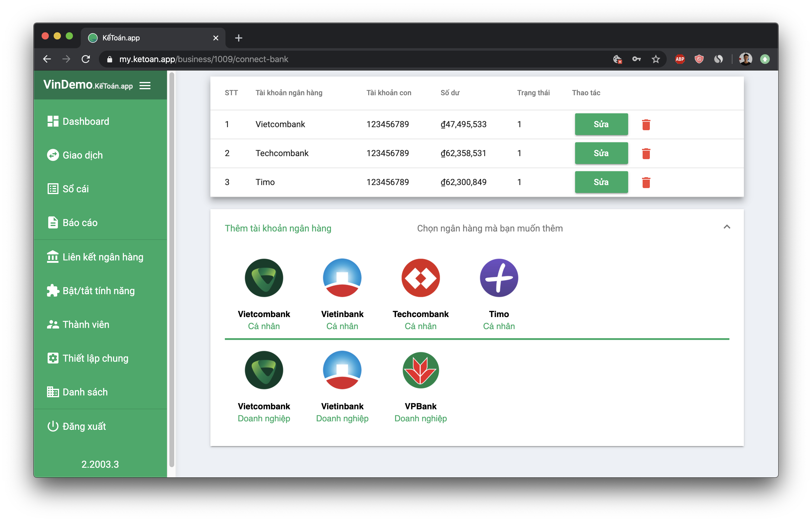Click balance ₫62,358,531 cell
The image size is (812, 522).
tap(463, 153)
